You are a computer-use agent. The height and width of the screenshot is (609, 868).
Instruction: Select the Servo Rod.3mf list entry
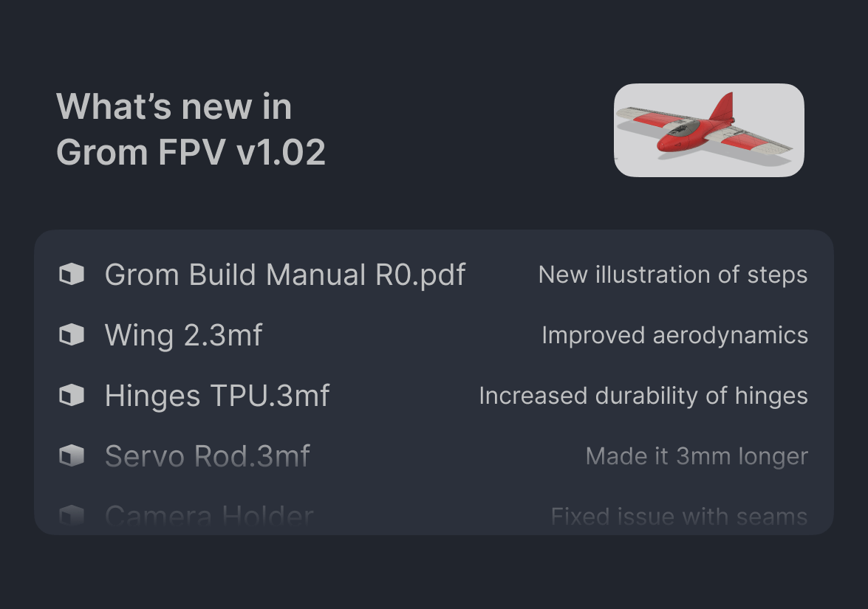[x=207, y=455]
